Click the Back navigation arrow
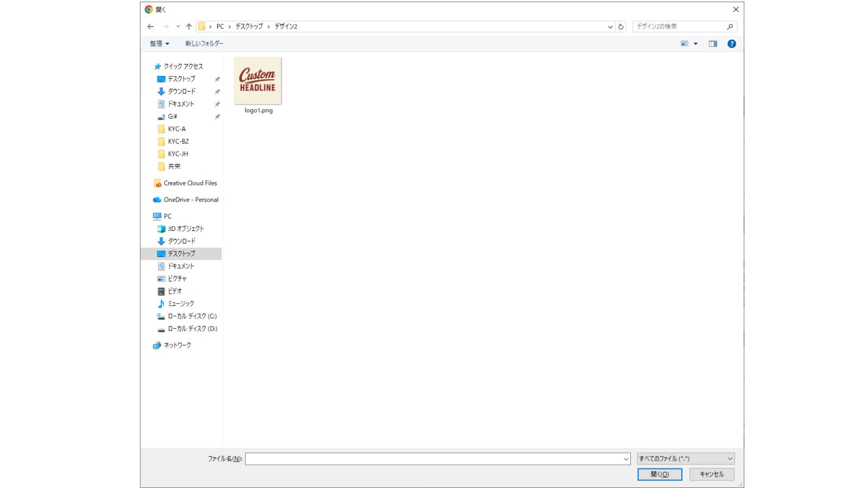This screenshot has height=488, width=868. coord(150,27)
